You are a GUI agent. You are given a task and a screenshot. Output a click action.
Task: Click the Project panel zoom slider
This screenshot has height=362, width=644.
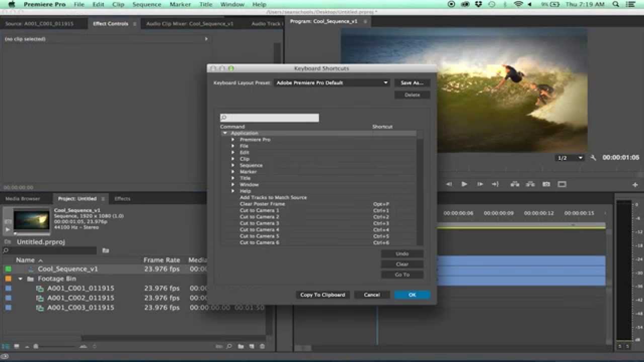pyautogui.click(x=36, y=346)
